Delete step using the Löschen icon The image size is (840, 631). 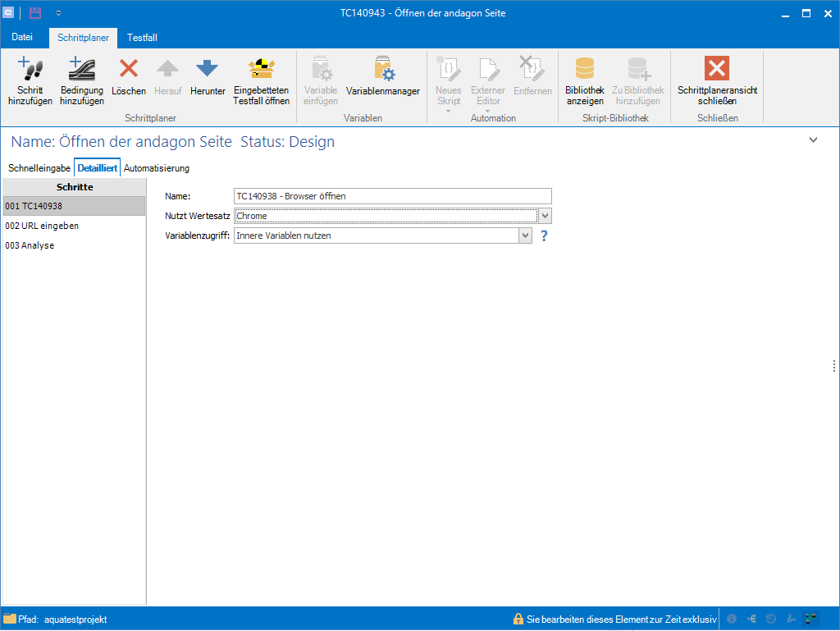(129, 70)
